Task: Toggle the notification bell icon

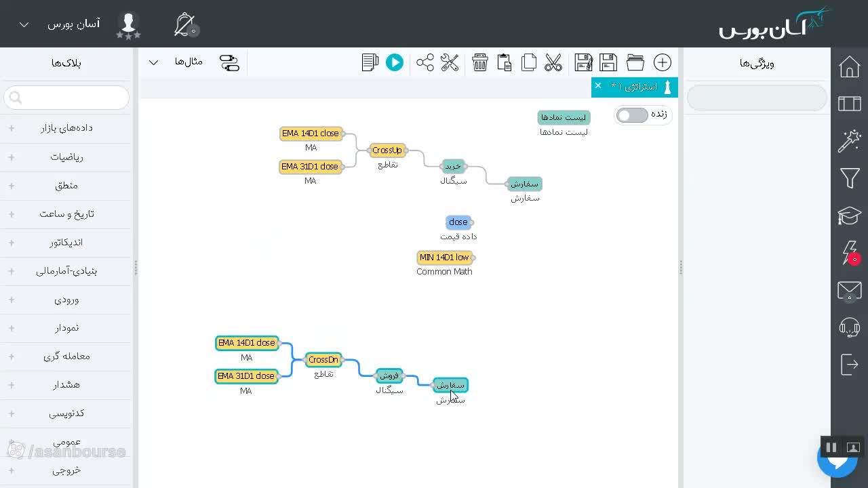Action: point(185,24)
